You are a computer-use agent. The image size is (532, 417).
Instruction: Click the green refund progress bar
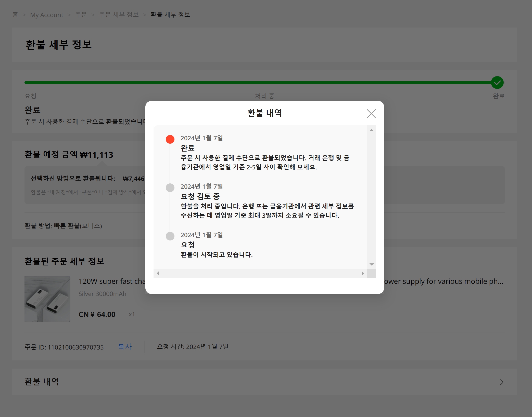click(255, 83)
